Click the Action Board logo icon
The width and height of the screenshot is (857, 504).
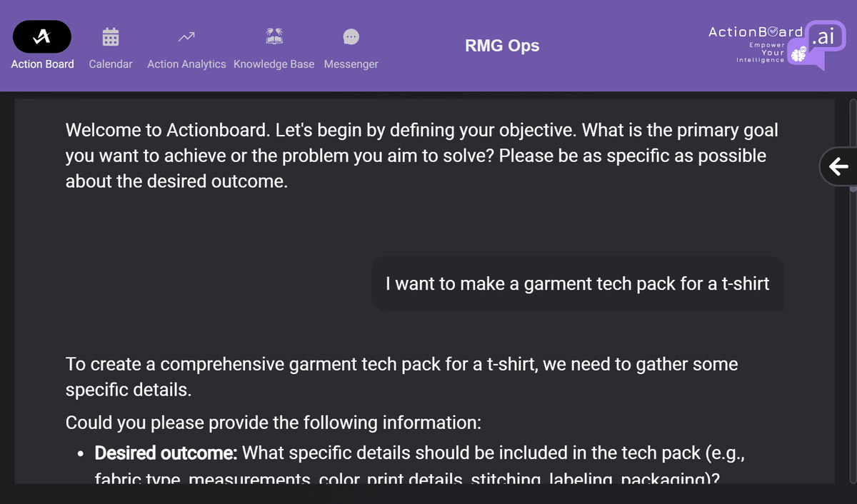42,36
